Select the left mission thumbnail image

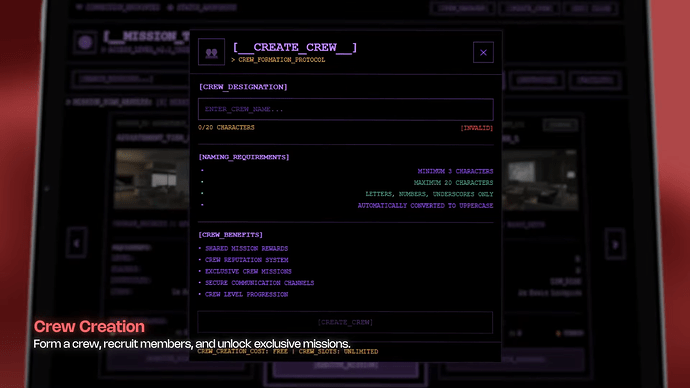click(152, 179)
